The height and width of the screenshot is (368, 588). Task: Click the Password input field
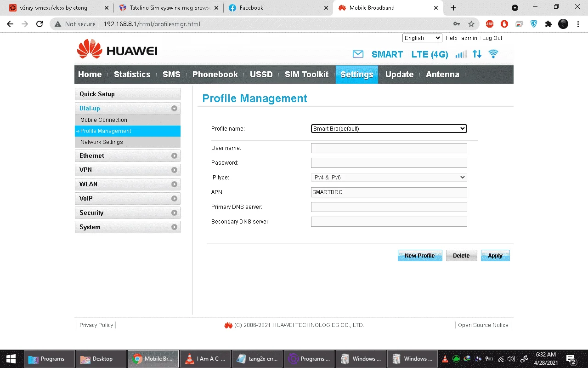click(x=389, y=163)
